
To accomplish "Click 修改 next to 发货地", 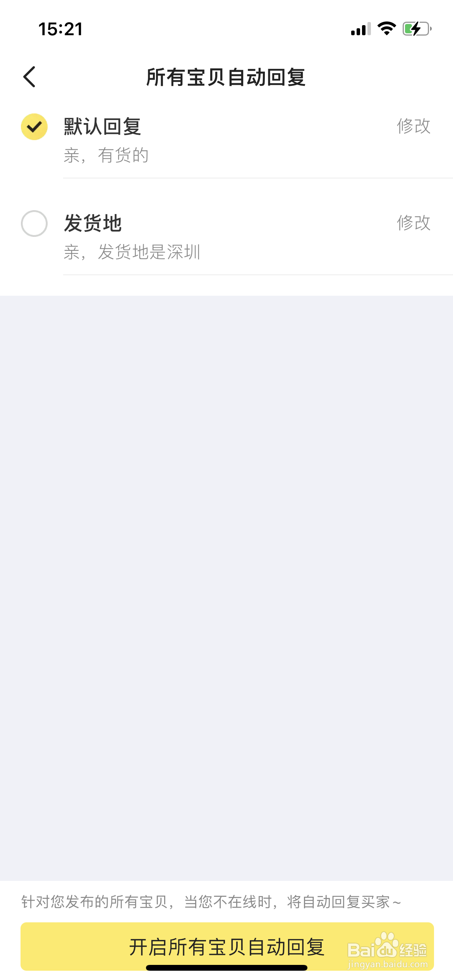I will coord(414,223).
